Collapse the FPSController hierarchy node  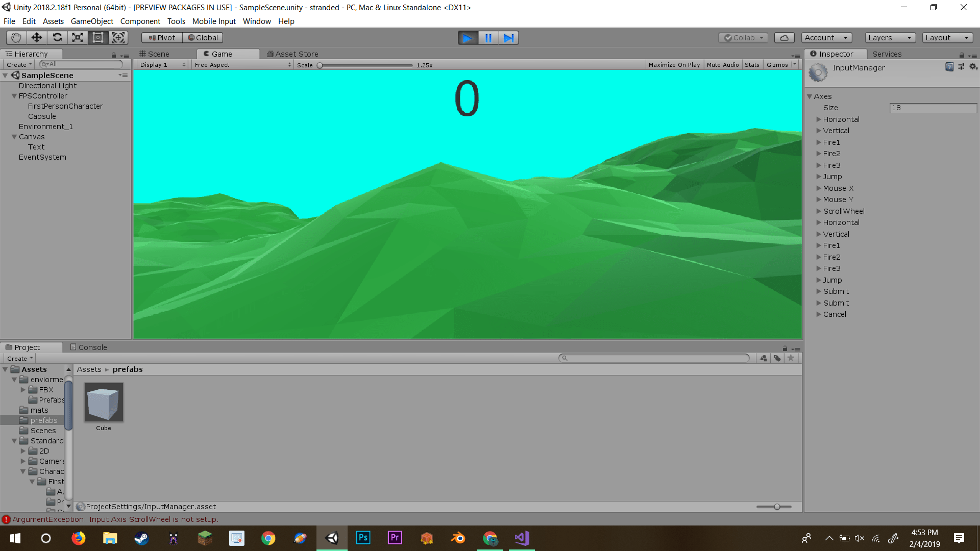[14, 96]
